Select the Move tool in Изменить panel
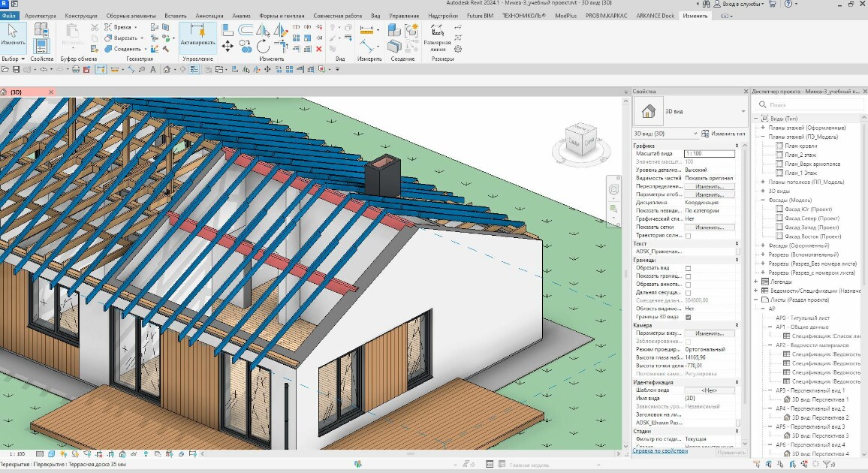The image size is (868, 473). (228, 47)
